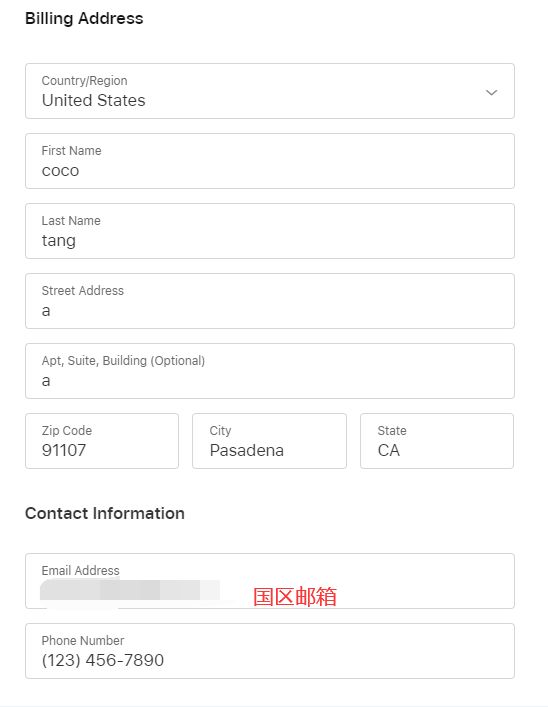548x707 pixels.
Task: Click the Contact Information heading
Action: 105,513
